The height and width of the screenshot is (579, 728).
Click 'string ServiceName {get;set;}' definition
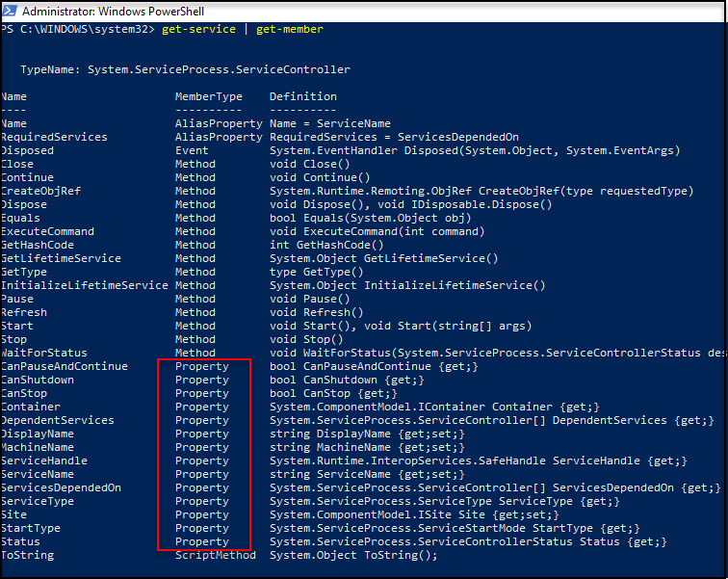pos(367,474)
